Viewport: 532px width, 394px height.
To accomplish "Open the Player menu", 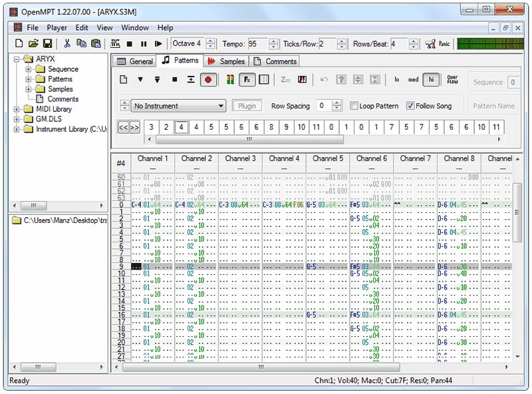I will [57, 28].
